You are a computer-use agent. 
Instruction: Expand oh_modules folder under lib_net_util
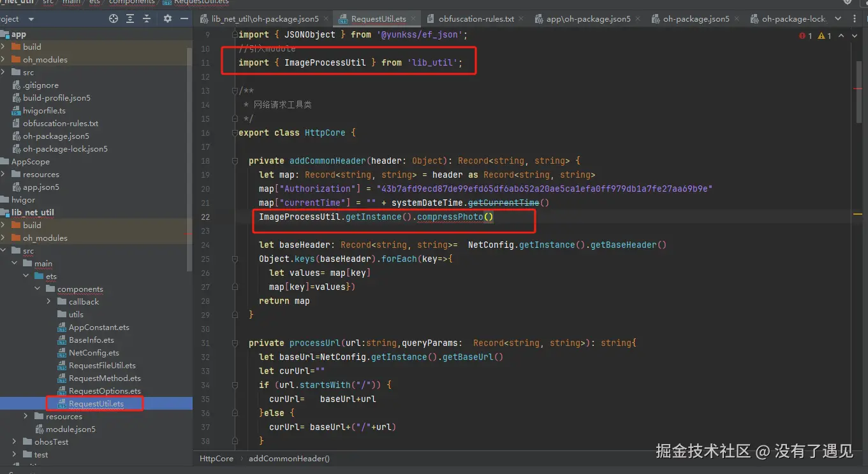click(x=3, y=238)
